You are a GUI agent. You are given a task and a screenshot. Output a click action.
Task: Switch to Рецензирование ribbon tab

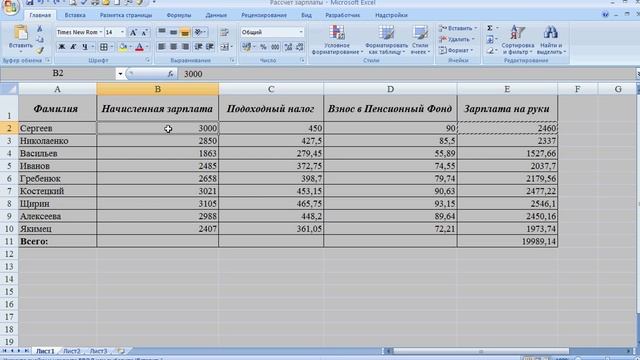point(264,15)
